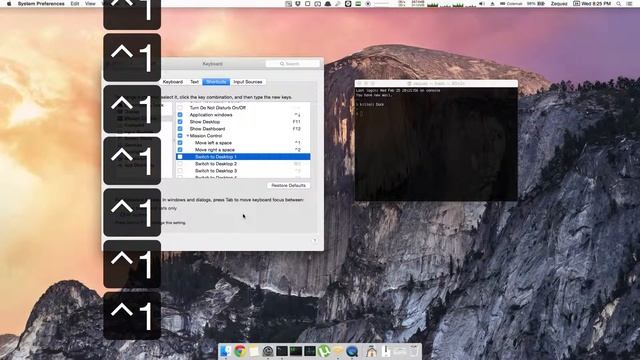Screen dimensions: 640x360
Task: Uncheck the Show Dashboard shortcut checkbox
Action: click(x=180, y=129)
